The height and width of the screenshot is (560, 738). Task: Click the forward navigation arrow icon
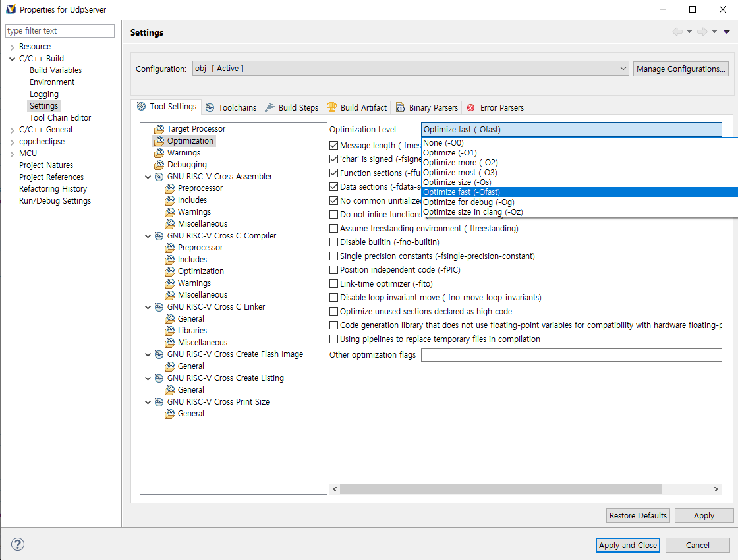click(702, 32)
